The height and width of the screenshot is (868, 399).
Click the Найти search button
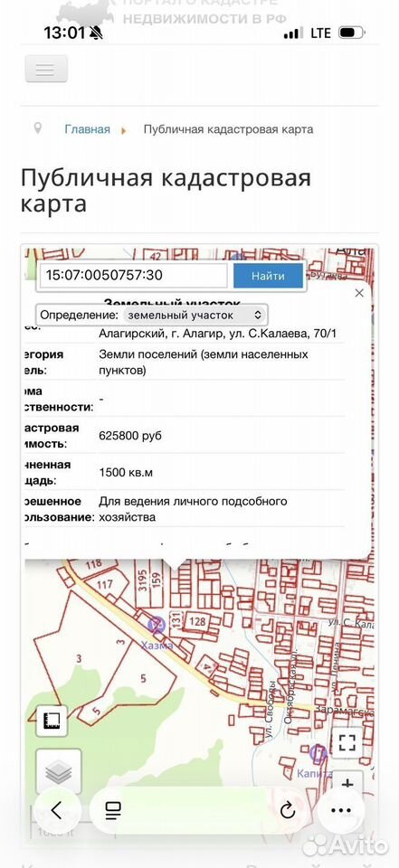click(268, 276)
